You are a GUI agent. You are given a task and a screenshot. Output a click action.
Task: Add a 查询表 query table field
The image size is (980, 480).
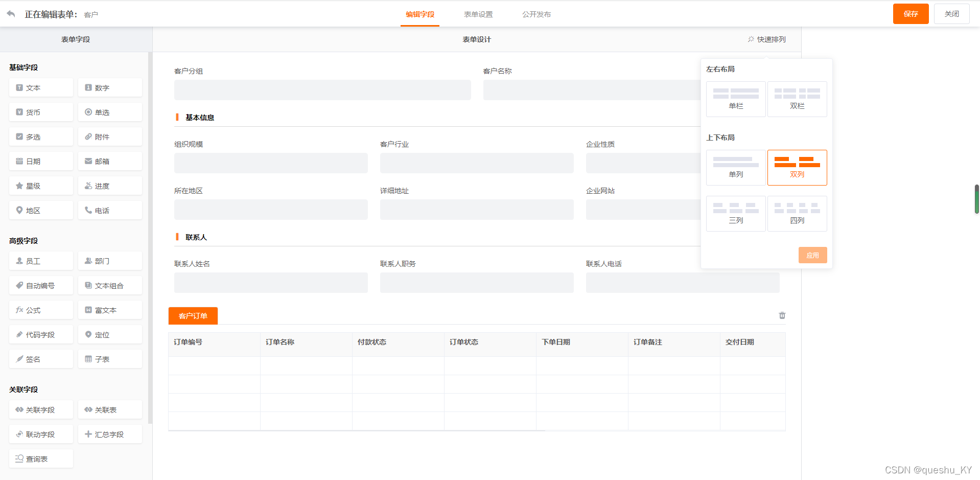[41, 459]
